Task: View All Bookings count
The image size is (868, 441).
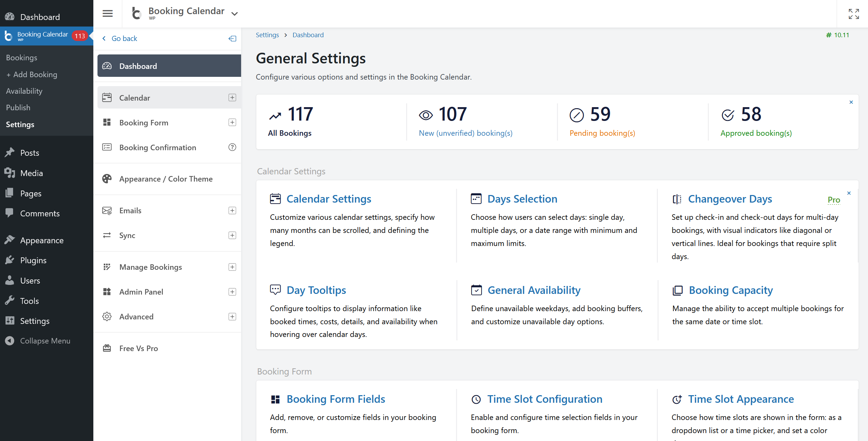Action: pyautogui.click(x=290, y=133)
